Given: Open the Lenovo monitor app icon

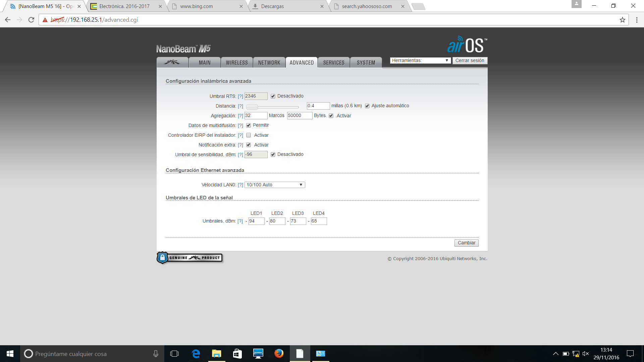Looking at the screenshot, I should point(258,354).
